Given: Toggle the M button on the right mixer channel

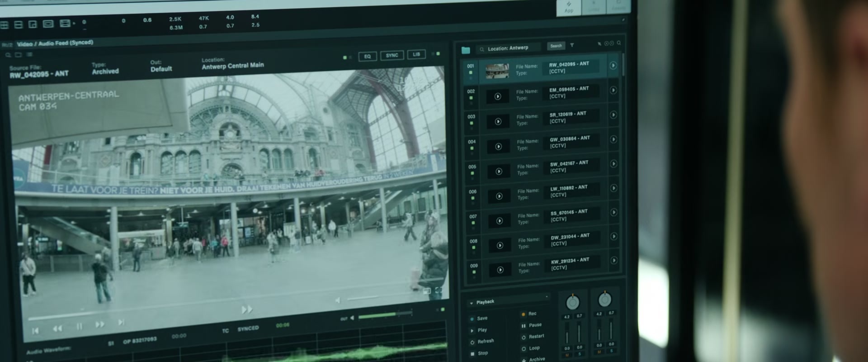Looking at the screenshot, I should (x=599, y=352).
